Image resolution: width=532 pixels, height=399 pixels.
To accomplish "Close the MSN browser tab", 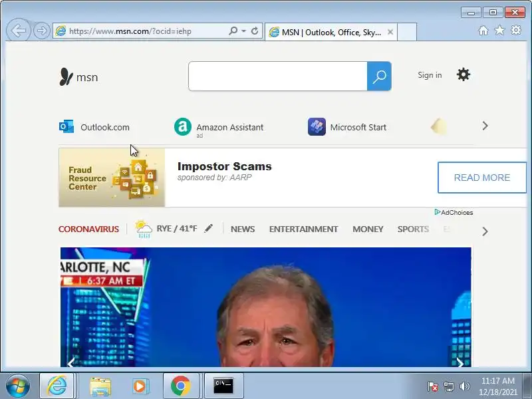I will tap(390, 32).
